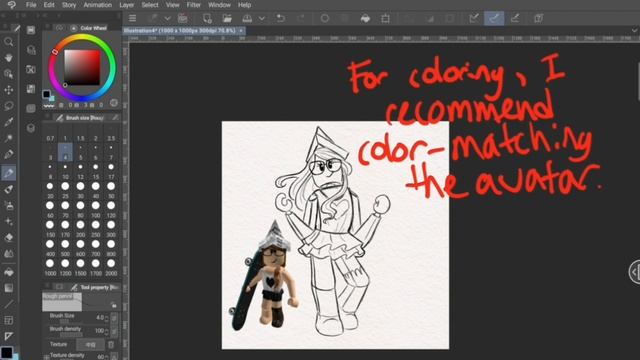The height and width of the screenshot is (360, 640).
Task: Open the Edit menu
Action: coord(49,5)
